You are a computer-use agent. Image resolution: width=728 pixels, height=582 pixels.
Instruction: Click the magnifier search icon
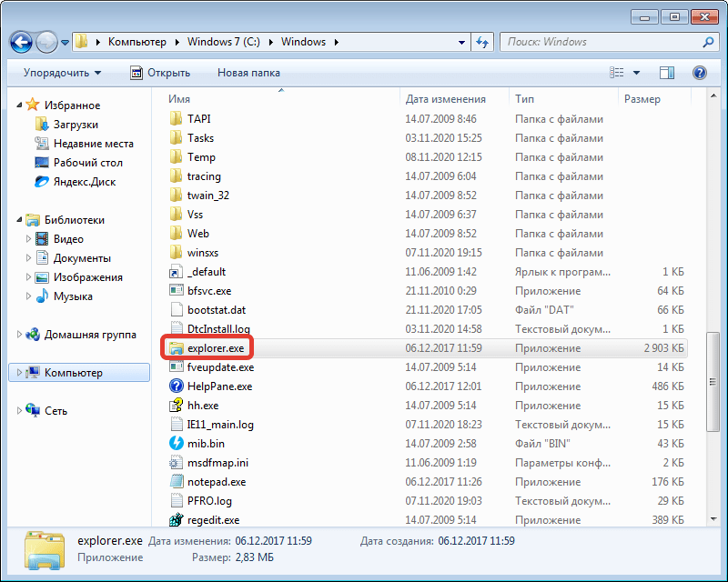(x=708, y=42)
